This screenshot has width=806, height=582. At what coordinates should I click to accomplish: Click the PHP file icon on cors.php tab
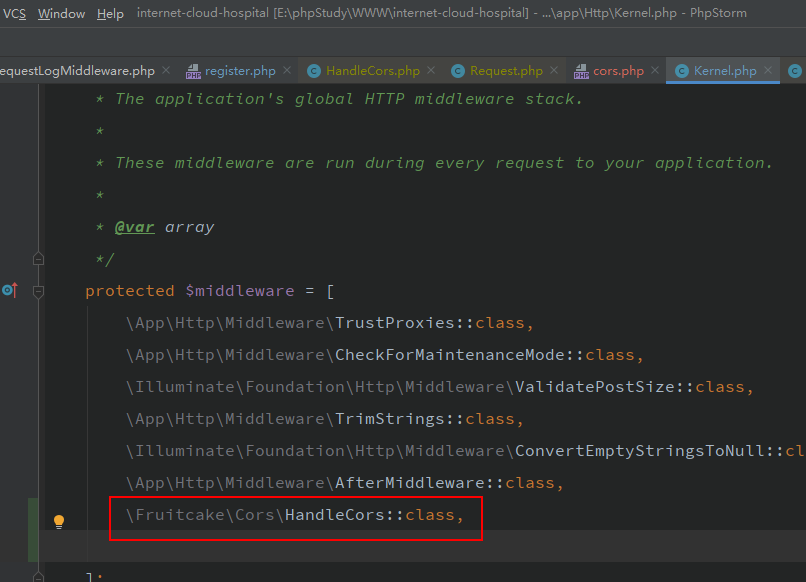(x=581, y=71)
